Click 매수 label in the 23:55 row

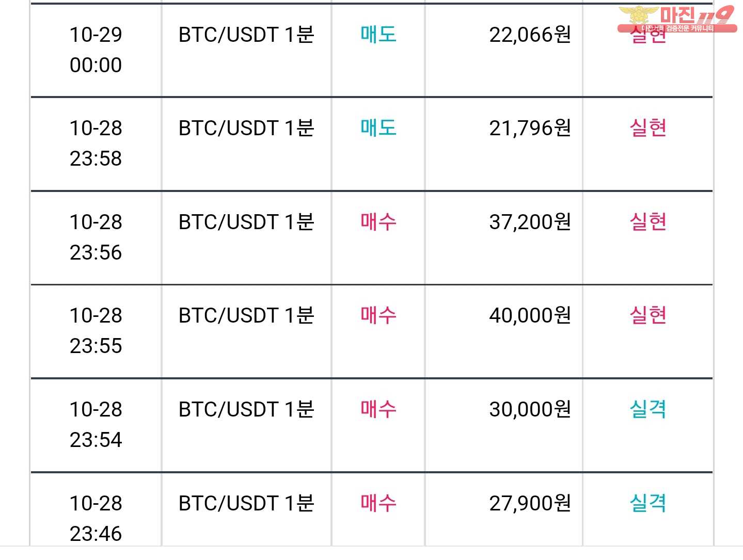pos(378,315)
